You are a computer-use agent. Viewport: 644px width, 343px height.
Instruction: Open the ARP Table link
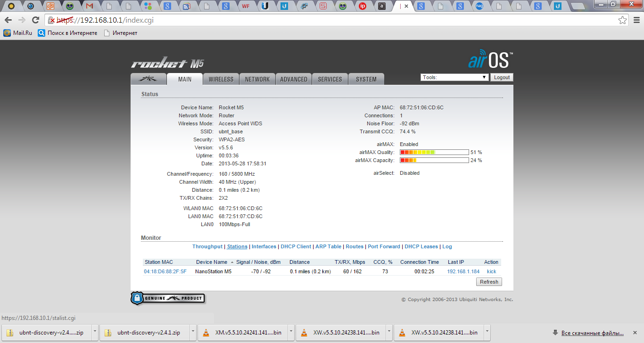(x=328, y=246)
